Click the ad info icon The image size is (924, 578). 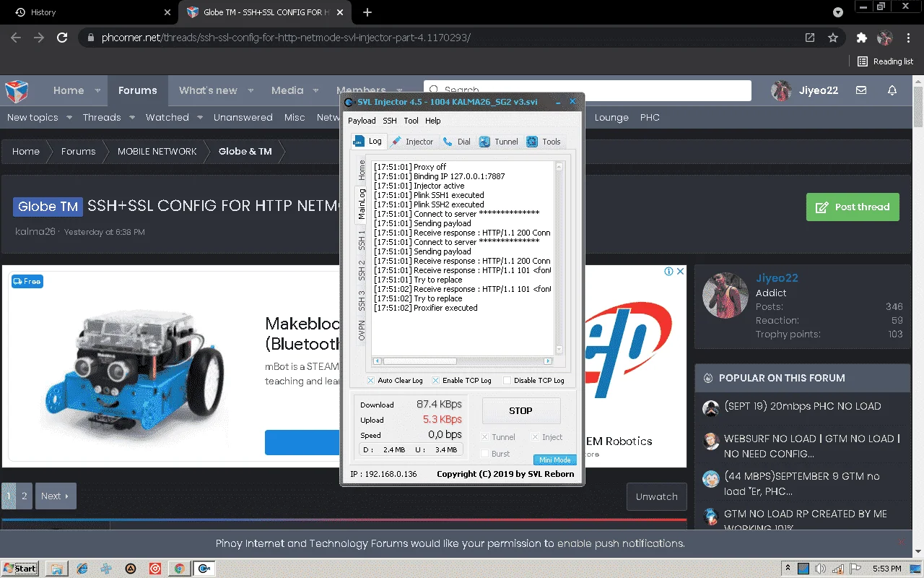tap(669, 272)
